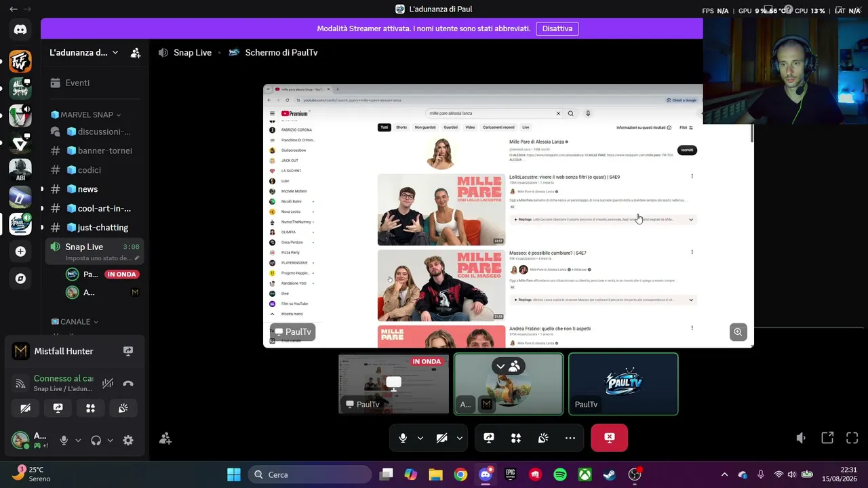Open the three-dots more options menu in call bar

coord(570,438)
